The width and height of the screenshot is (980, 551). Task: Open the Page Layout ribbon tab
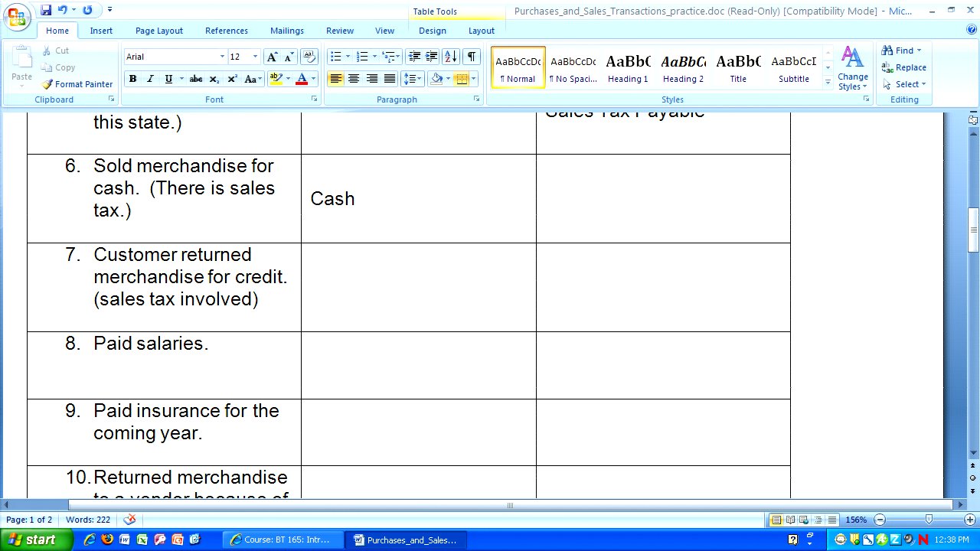[x=159, y=31]
